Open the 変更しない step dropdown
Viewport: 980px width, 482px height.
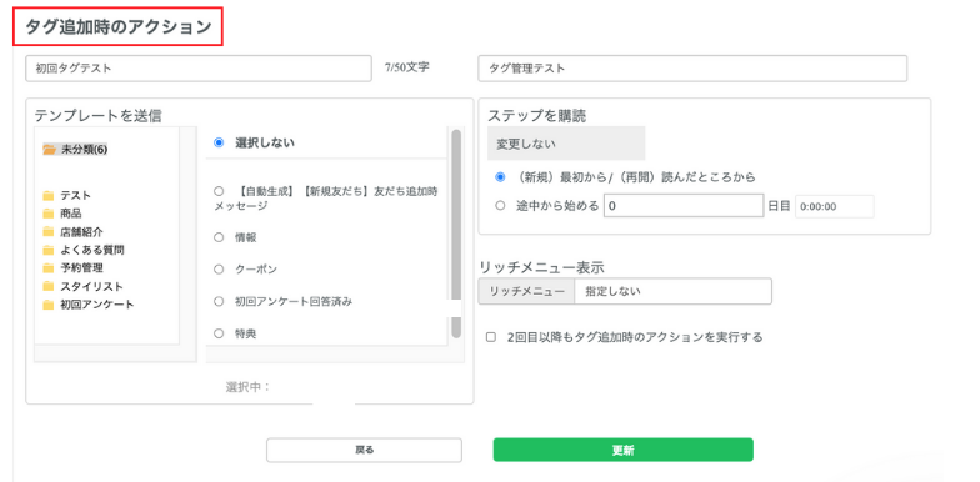tap(566, 144)
